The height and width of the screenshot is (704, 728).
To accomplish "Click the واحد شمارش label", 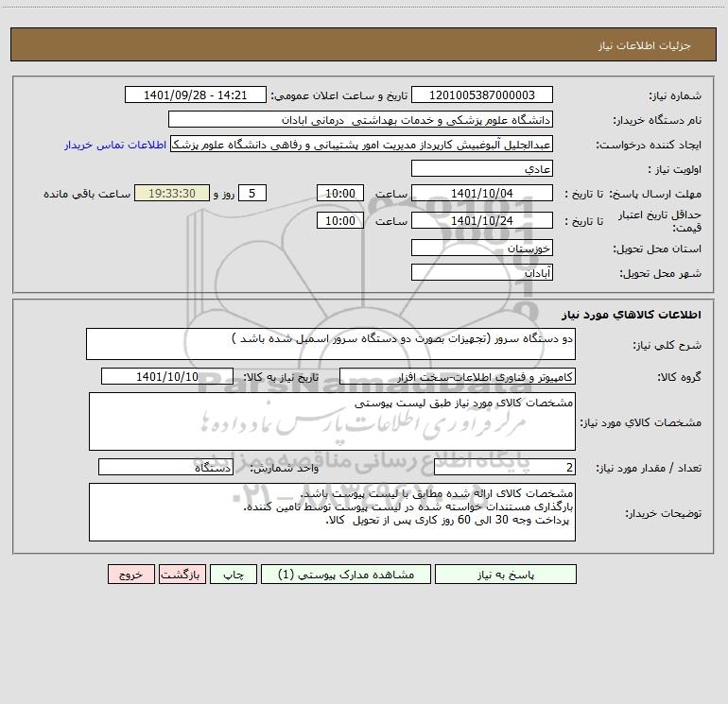I will pos(285,469).
